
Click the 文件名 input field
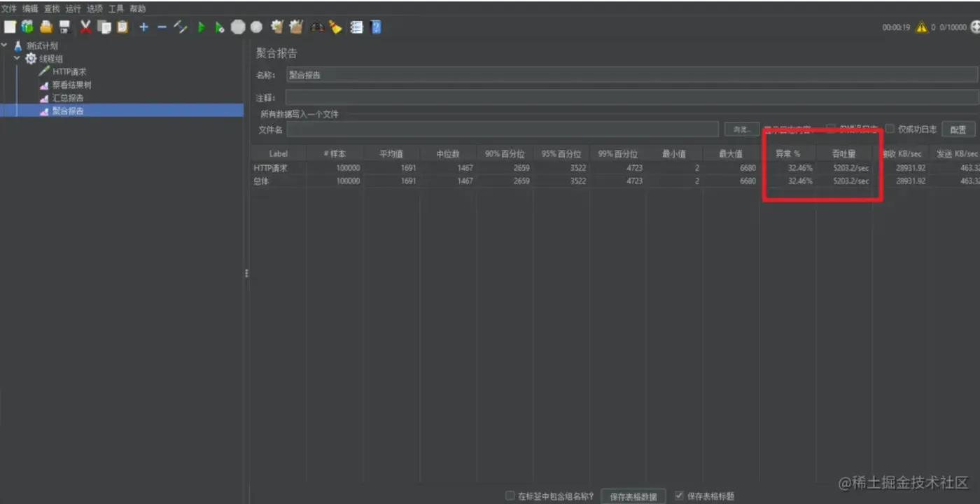coord(503,129)
